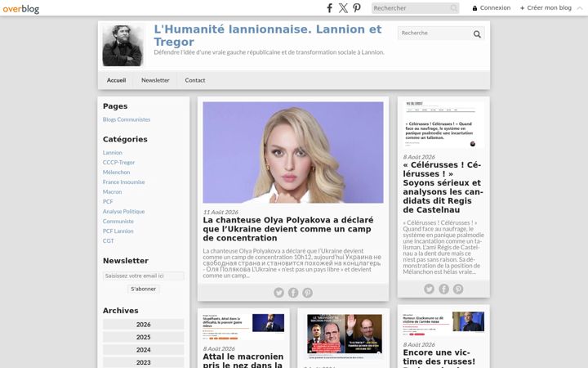Open the Olya Polyakova article photo
588x368 pixels.
click(x=293, y=152)
